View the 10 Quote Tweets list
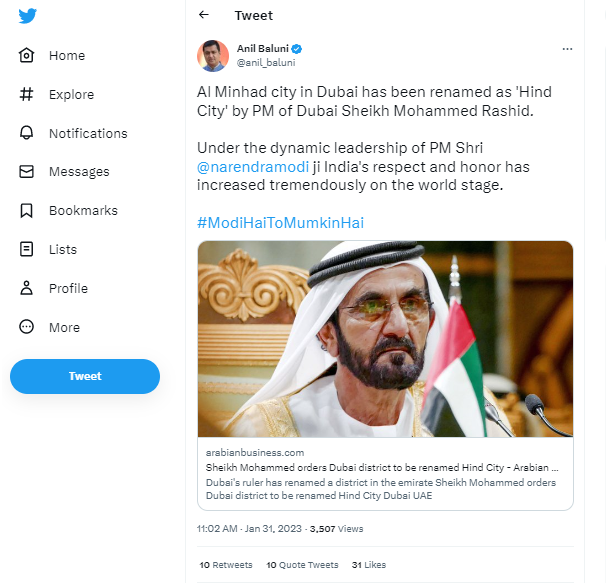Viewport: 606px width, 583px height. point(302,565)
